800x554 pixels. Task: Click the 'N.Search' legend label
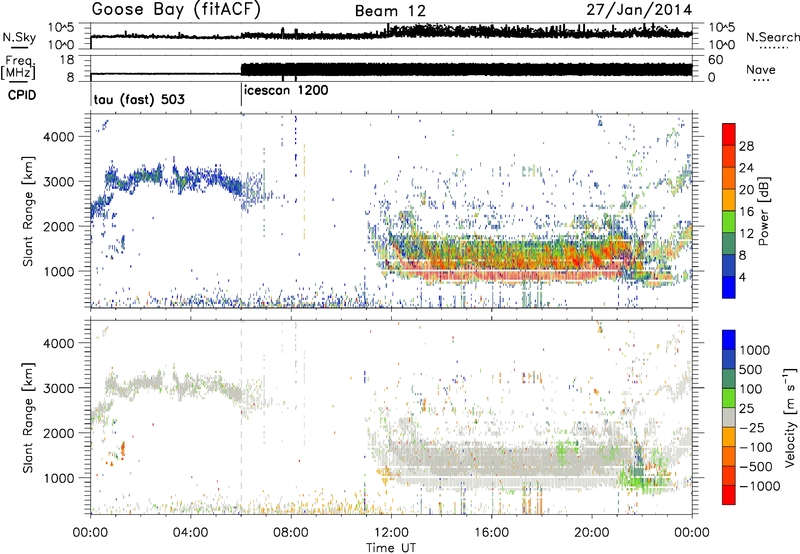click(772, 37)
